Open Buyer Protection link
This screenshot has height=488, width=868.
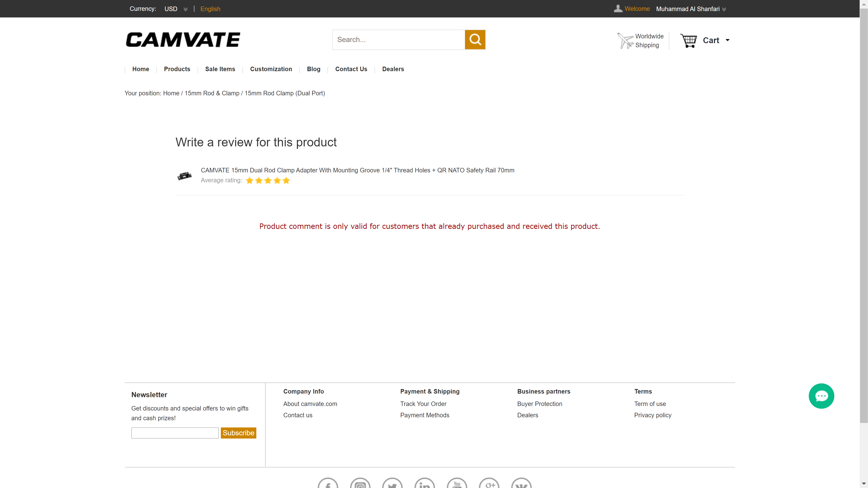click(x=540, y=404)
